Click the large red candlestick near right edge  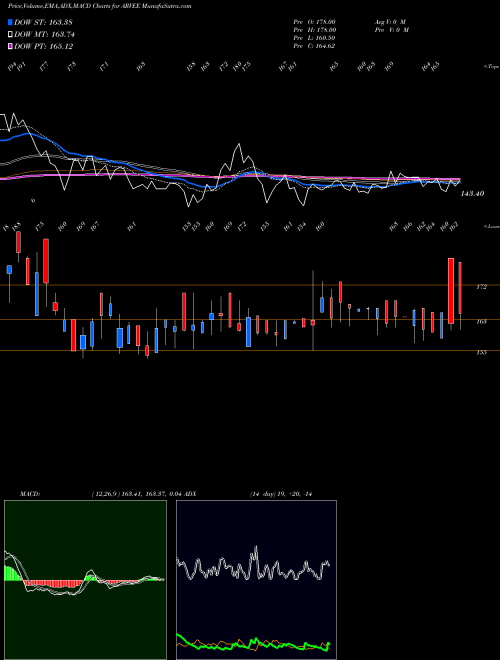coord(451,291)
